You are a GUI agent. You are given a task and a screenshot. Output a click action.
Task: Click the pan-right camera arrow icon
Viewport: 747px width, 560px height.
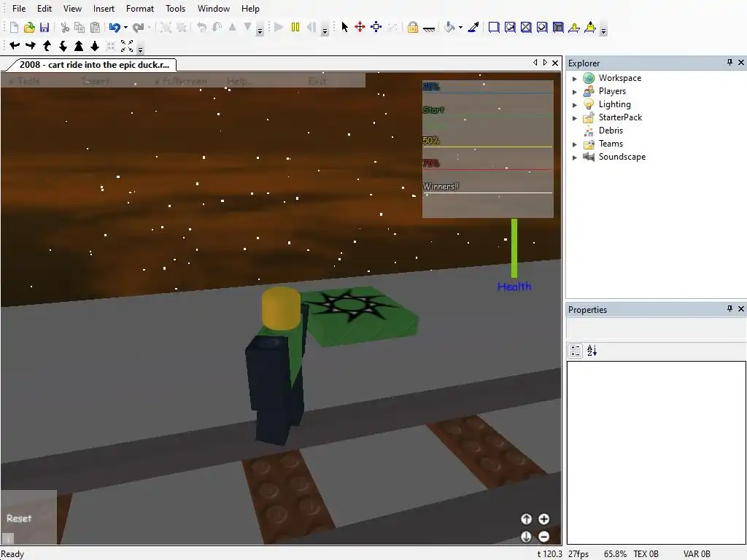pyautogui.click(x=31, y=46)
